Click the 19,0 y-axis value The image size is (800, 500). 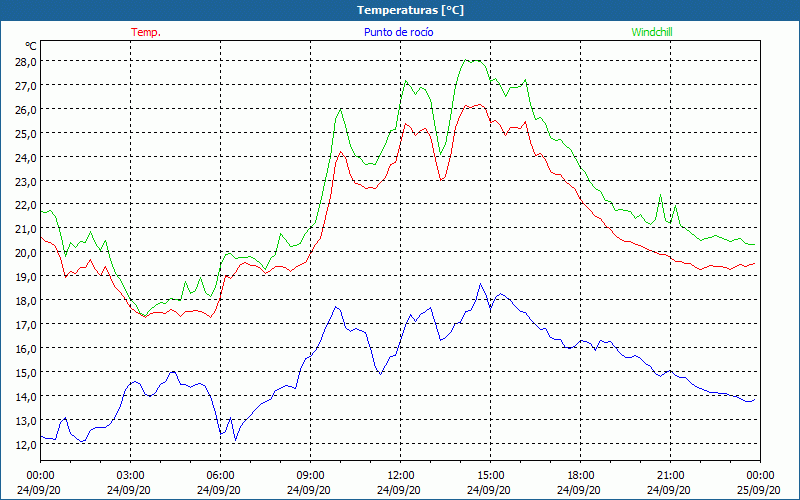[26, 277]
